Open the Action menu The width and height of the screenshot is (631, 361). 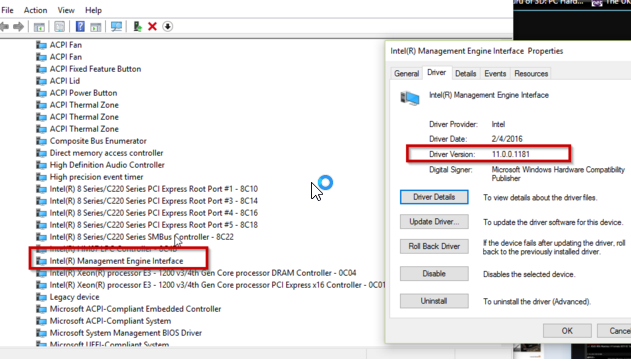(x=35, y=10)
